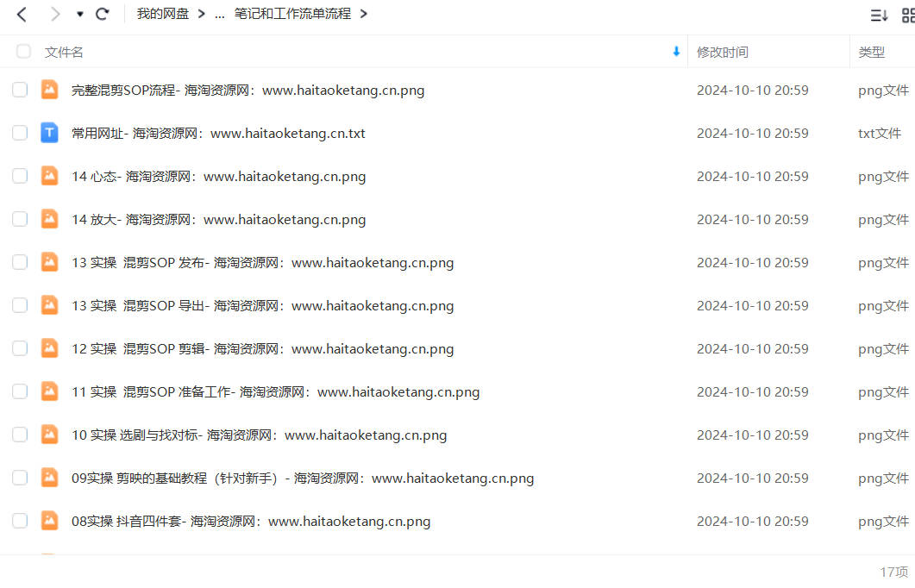The width and height of the screenshot is (915, 588).
Task: Open the sort order menu icon
Action: coord(879,16)
